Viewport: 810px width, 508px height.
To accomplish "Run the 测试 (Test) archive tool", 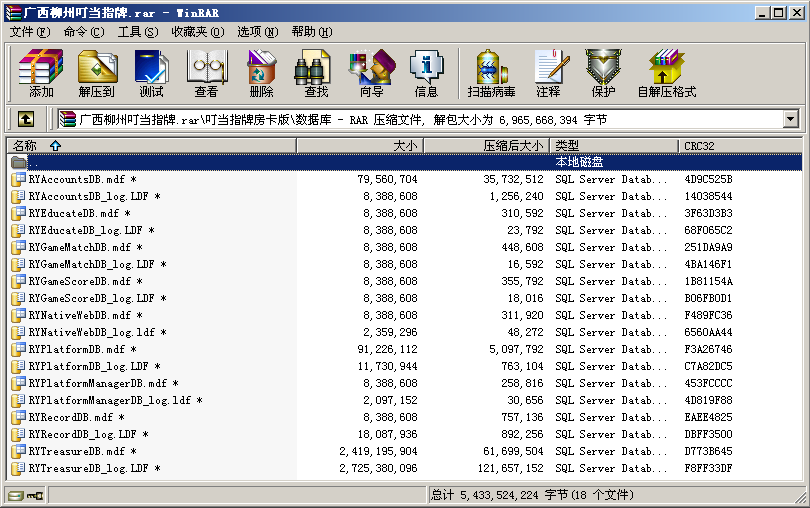I will point(151,74).
